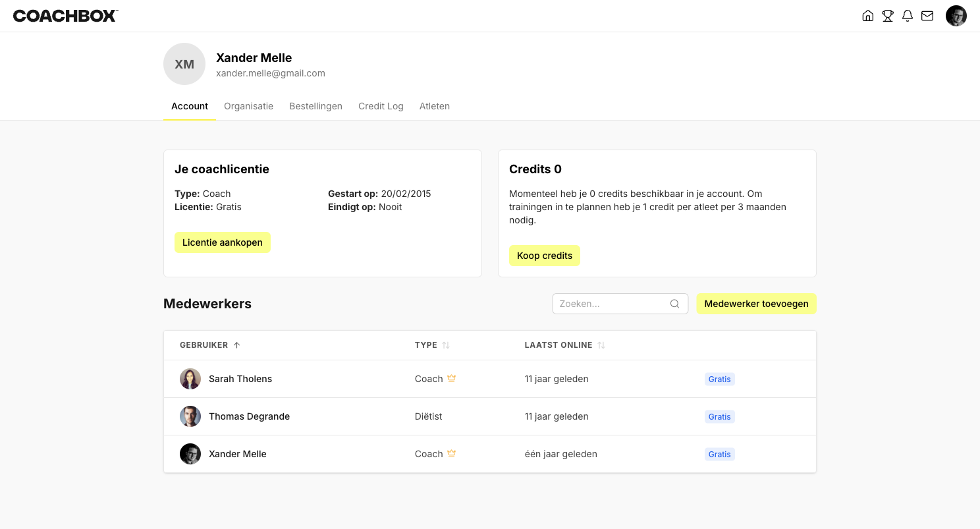Focus the Zoeken search field
The image size is (980, 529).
620,304
